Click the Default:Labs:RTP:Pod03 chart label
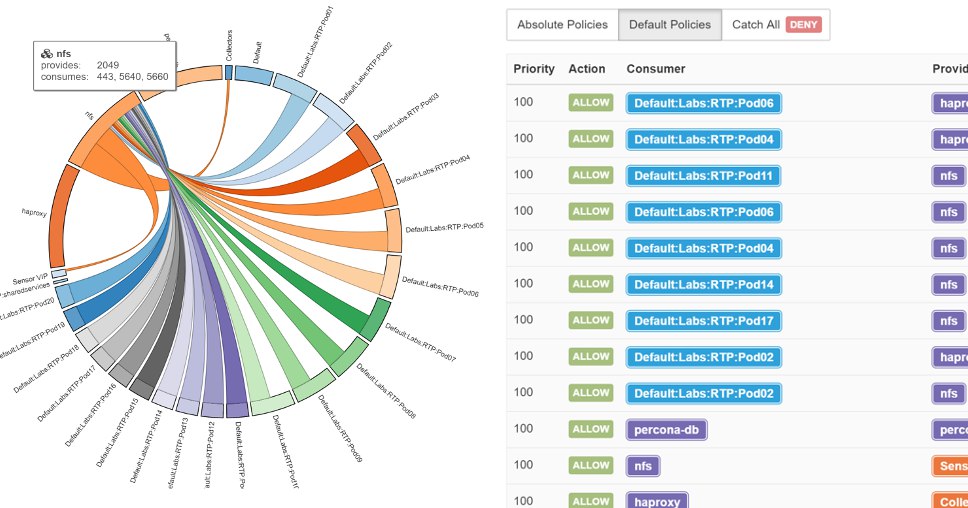Viewport: 968px width, 508px height. 406,116
